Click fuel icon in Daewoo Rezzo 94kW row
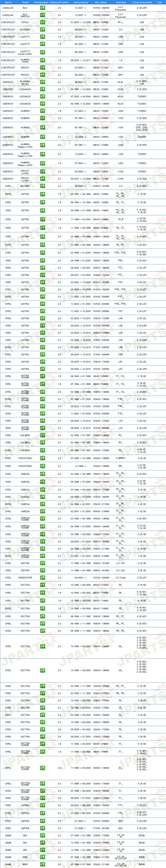The height and width of the screenshot is (868, 166). [42, 172]
